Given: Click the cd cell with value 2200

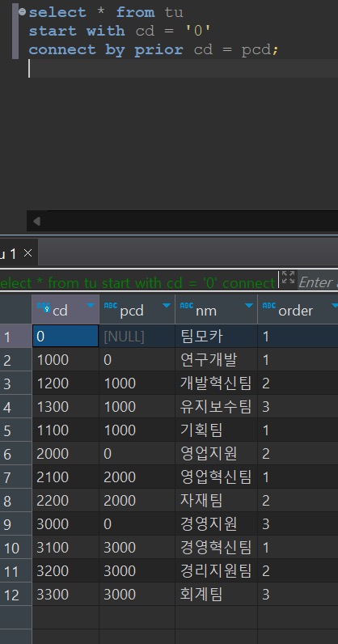Looking at the screenshot, I should pyautogui.click(x=65, y=500).
